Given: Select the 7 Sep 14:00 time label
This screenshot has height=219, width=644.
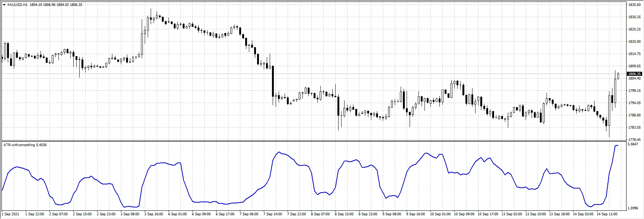Looking at the screenshot, I should [273, 214].
